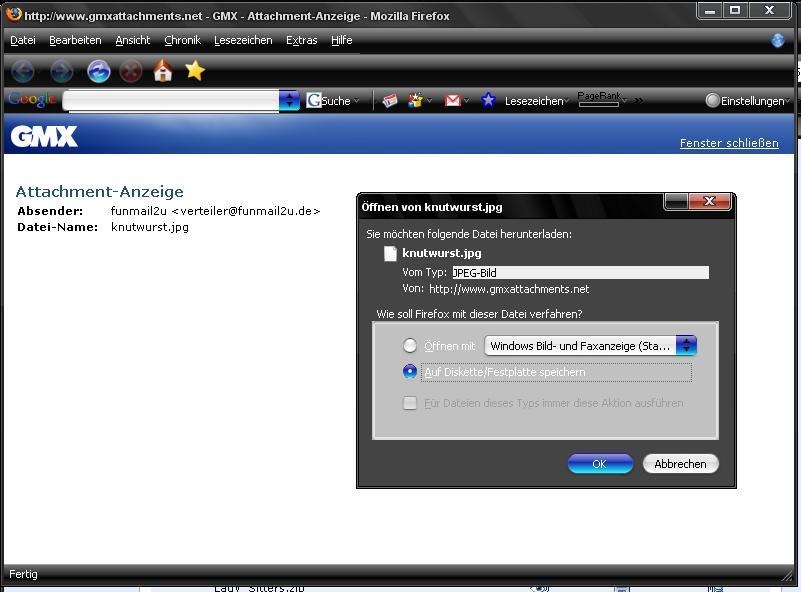Select 'Auf Diskette/Festplatte speichern' radio option

point(410,372)
